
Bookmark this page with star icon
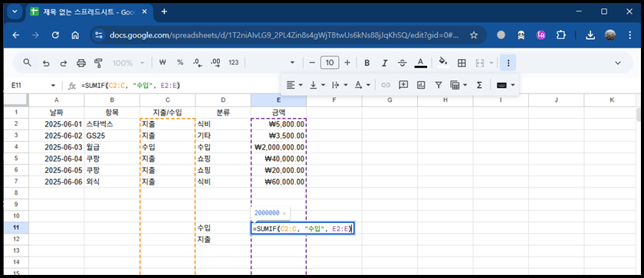coord(474,35)
